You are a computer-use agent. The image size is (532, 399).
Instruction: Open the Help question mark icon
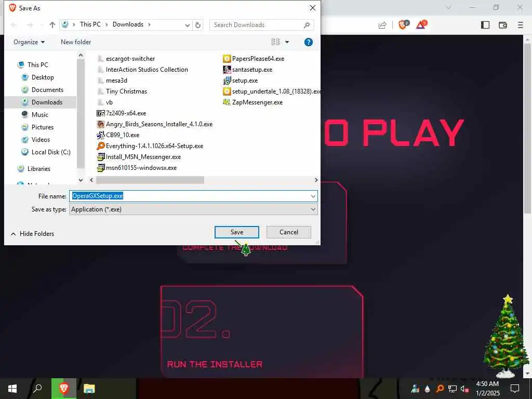309,42
